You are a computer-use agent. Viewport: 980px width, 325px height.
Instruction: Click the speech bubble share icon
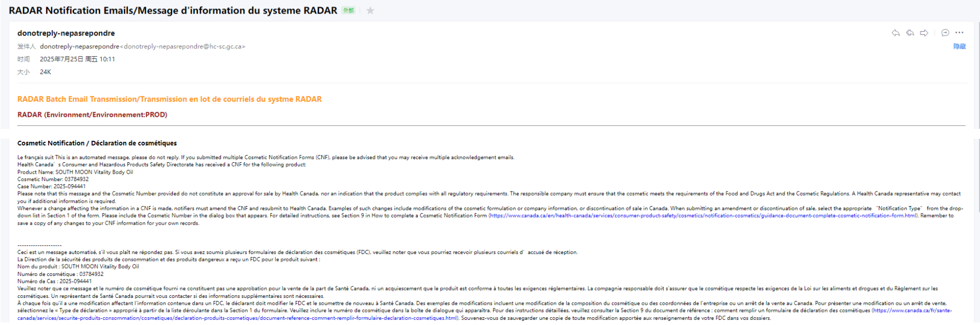point(945,33)
